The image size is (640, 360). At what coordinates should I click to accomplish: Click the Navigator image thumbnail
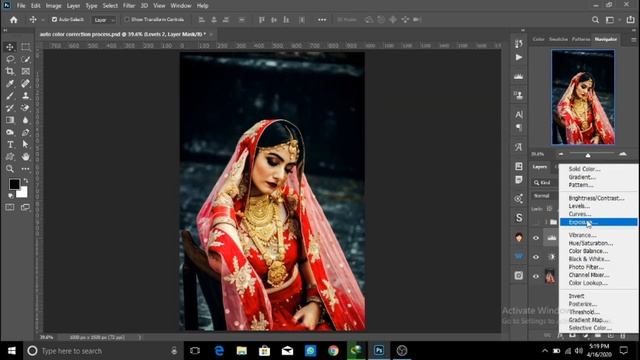pyautogui.click(x=583, y=97)
